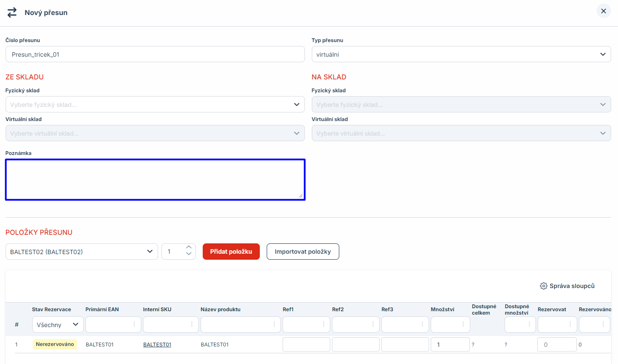The width and height of the screenshot is (618, 364).
Task: Expand Stav Rezervace Všechny filter
Action: point(58,325)
